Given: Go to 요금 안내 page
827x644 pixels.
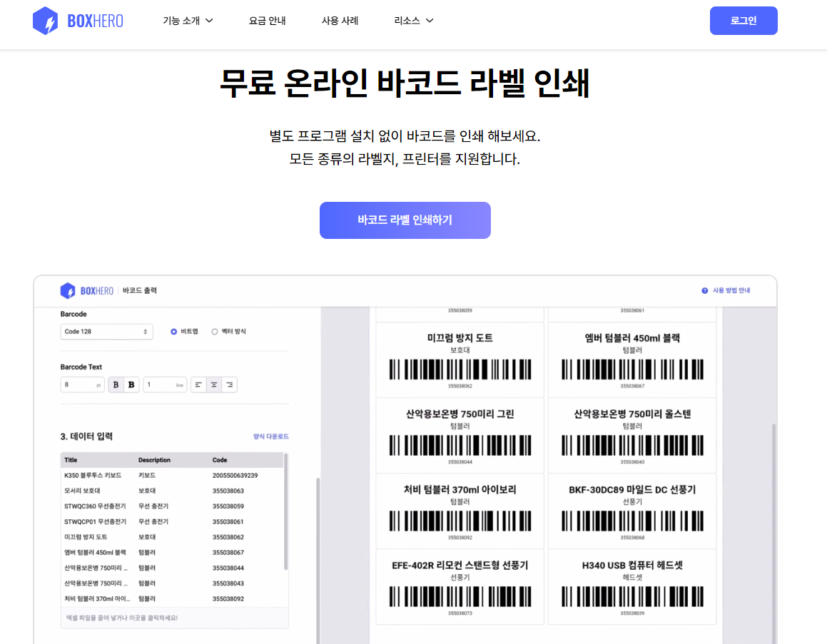Looking at the screenshot, I should [x=267, y=21].
